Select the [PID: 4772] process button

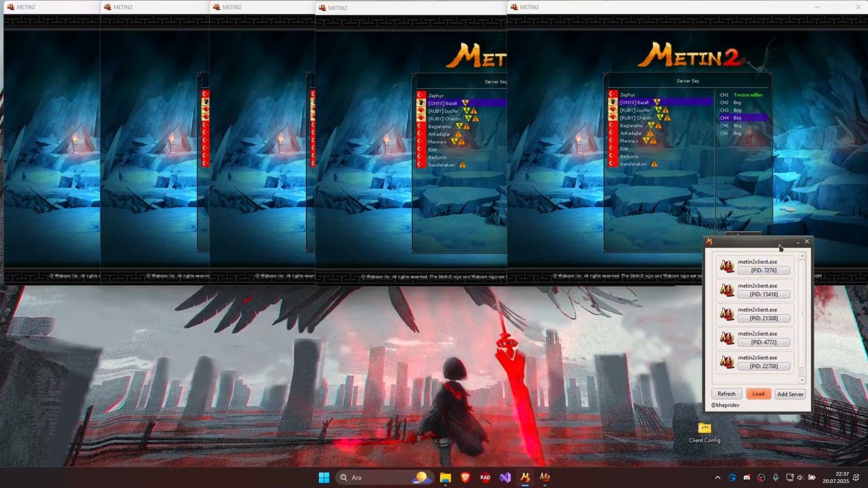(764, 342)
